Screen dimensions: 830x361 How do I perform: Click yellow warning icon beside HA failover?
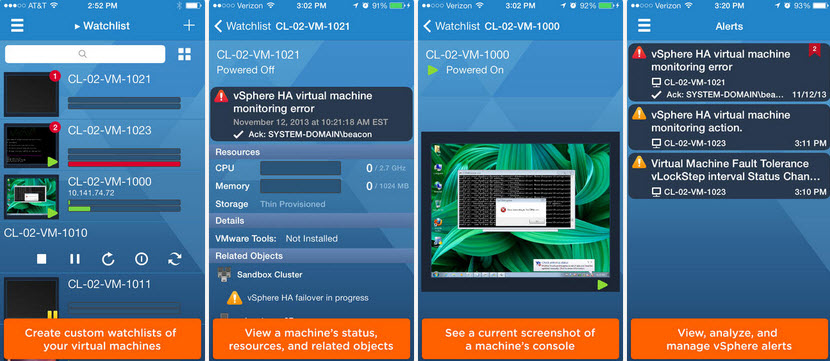click(234, 297)
